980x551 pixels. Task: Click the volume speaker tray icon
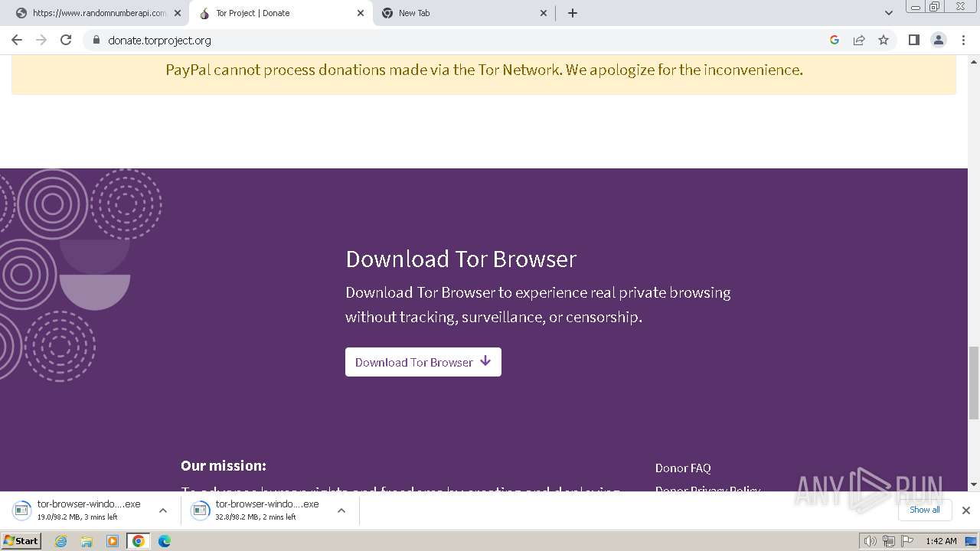[x=870, y=541]
